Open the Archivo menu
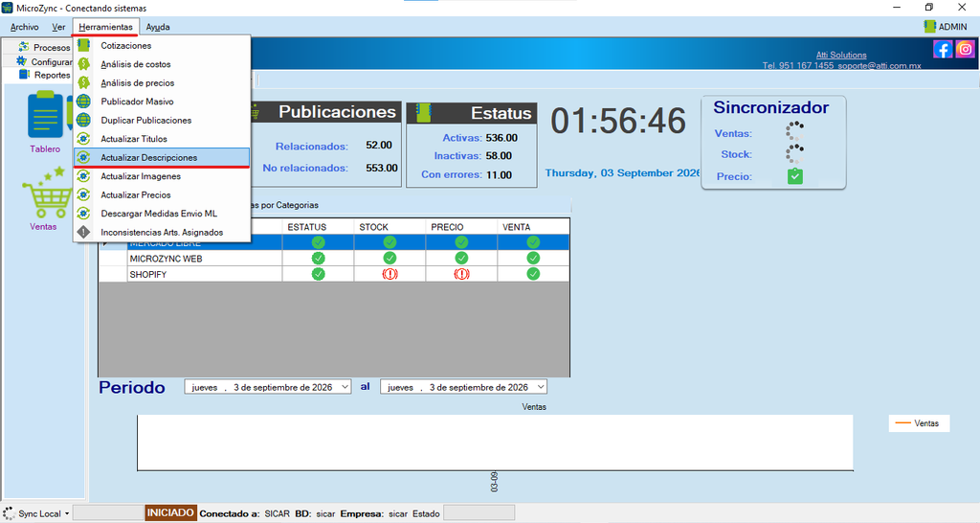980x523 pixels. click(x=24, y=27)
